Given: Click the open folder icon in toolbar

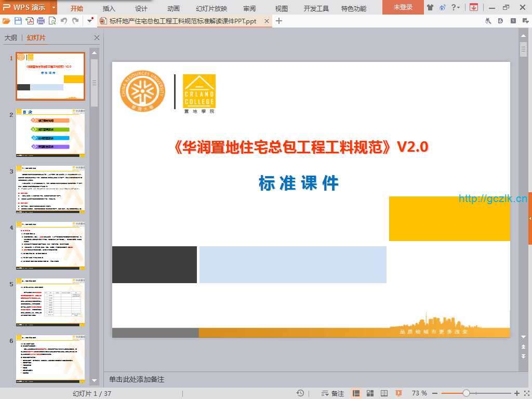Looking at the screenshot, I should coord(6,21).
